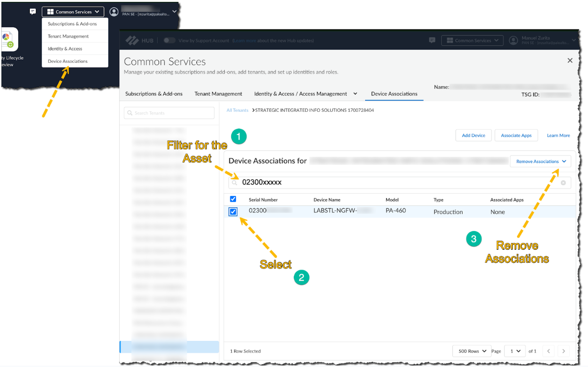
Task: Toggle the select-all checkbox in the table header
Action: coord(233,199)
